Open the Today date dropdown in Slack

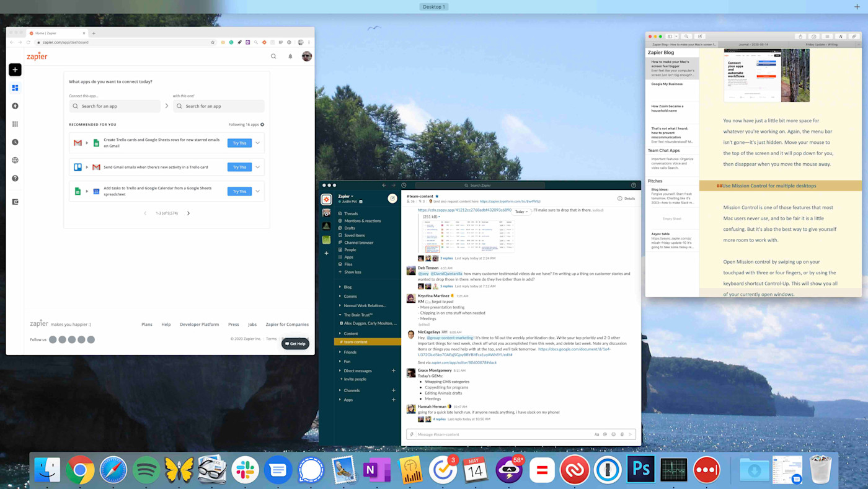[521, 212]
